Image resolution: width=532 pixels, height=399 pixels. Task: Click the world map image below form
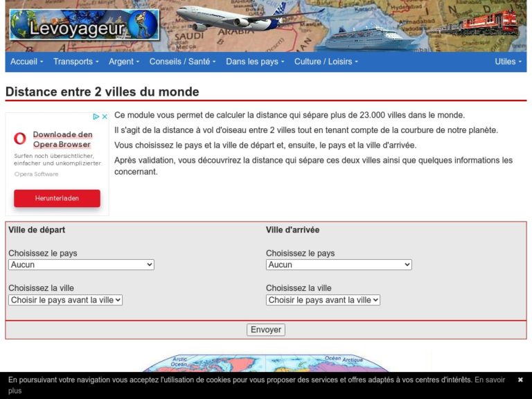tap(266, 364)
